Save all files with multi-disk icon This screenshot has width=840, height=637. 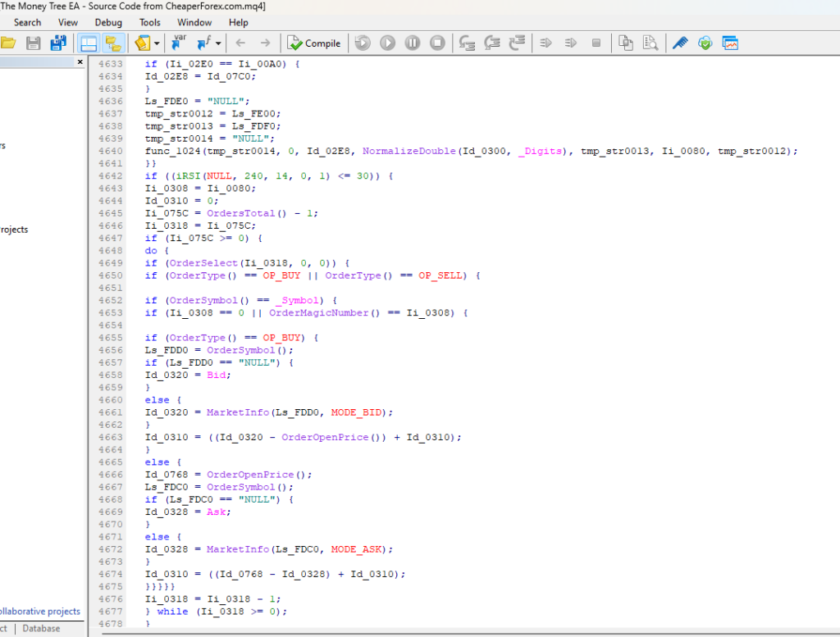pos(59,43)
